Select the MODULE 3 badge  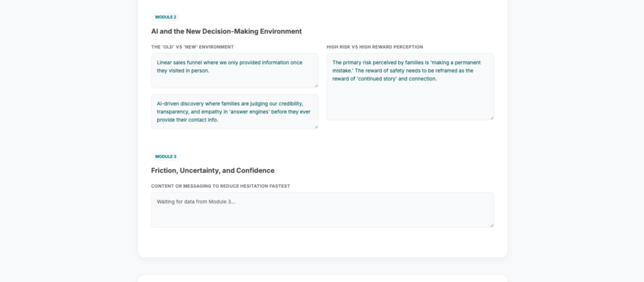(165, 157)
